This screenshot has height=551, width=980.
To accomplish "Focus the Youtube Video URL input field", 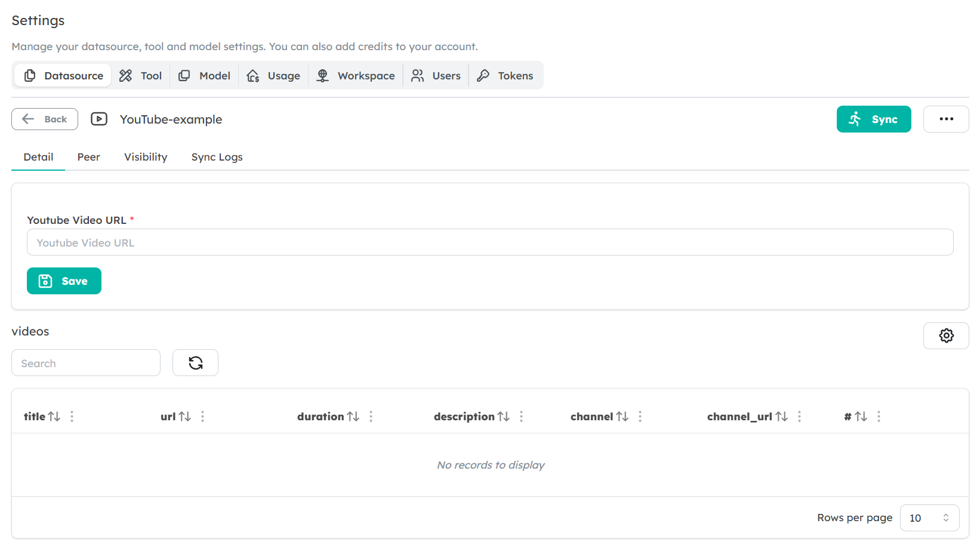I will [x=490, y=242].
